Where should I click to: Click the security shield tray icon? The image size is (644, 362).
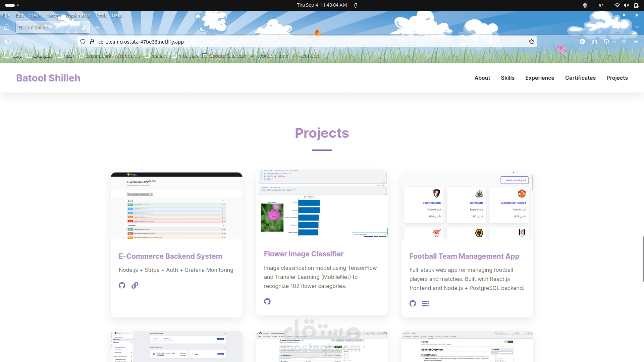[x=585, y=5]
